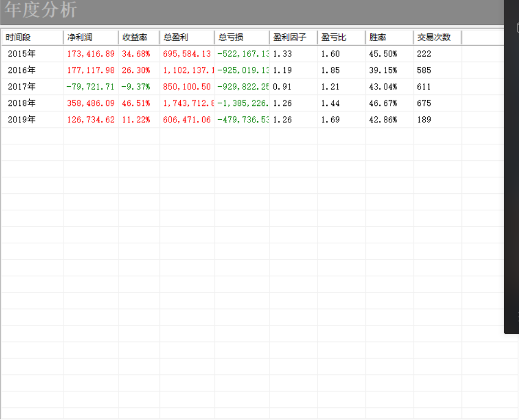Click win rate 42.86%
This screenshot has width=519, height=420.
point(383,120)
